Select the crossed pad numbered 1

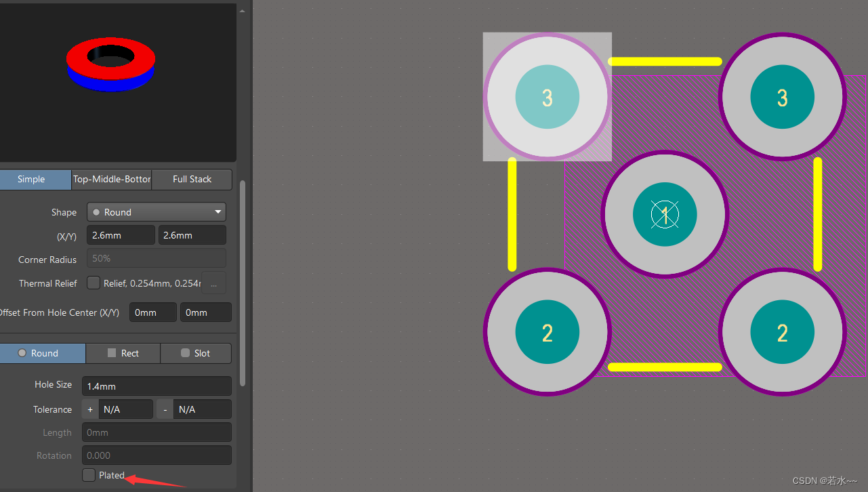pos(665,214)
